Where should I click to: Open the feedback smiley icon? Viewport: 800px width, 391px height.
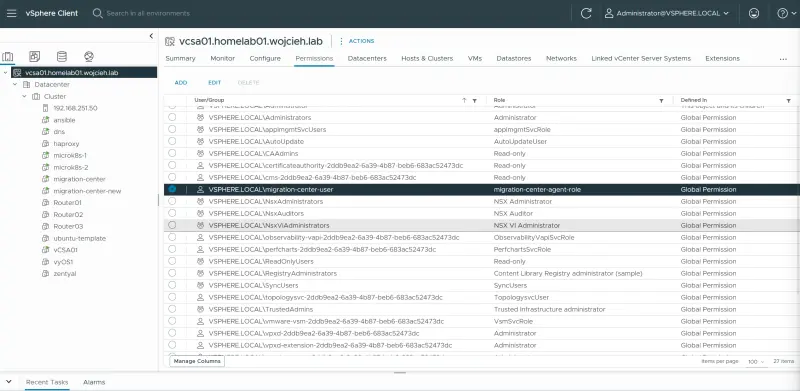[754, 14]
